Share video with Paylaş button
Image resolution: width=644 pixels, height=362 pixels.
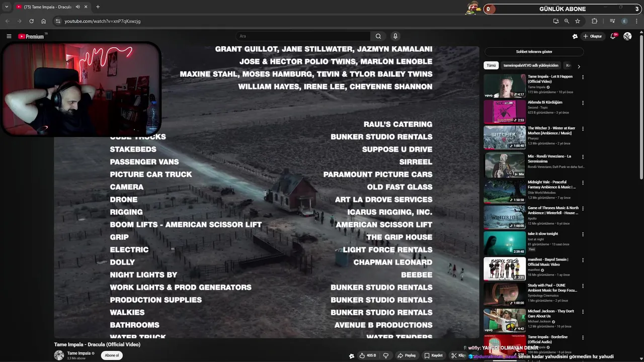click(x=407, y=355)
